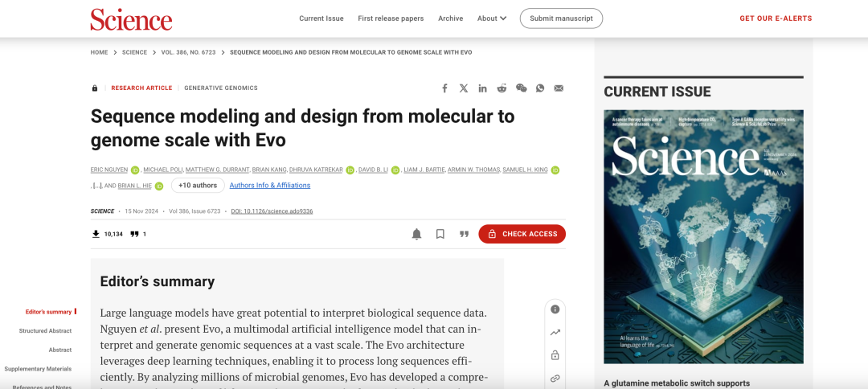Open the Authors Info & Affiliations link
868x389 pixels.
(x=270, y=186)
